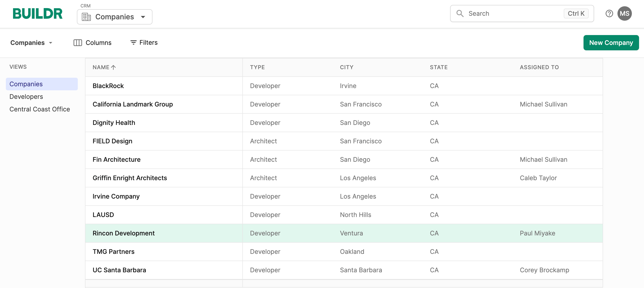Click the grid/table icon next to Companies dropdown
This screenshot has width=644, height=288.
pyautogui.click(x=86, y=16)
